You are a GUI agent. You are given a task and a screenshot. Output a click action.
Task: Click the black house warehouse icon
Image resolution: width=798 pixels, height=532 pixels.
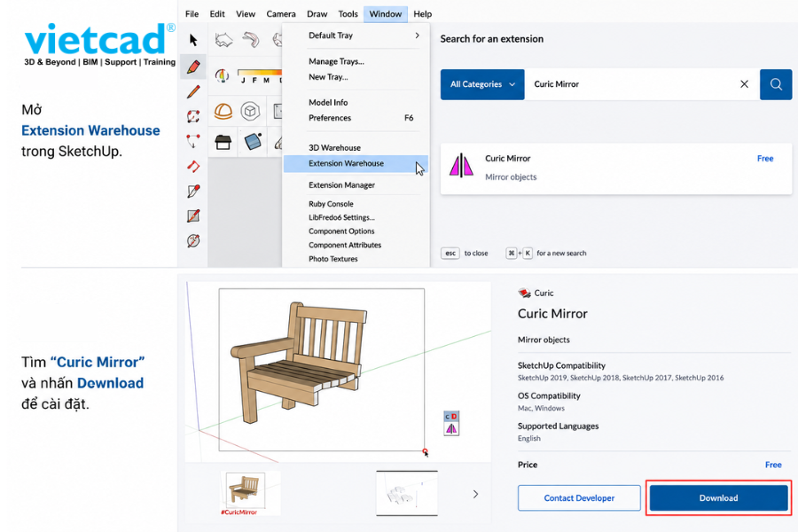point(223,142)
